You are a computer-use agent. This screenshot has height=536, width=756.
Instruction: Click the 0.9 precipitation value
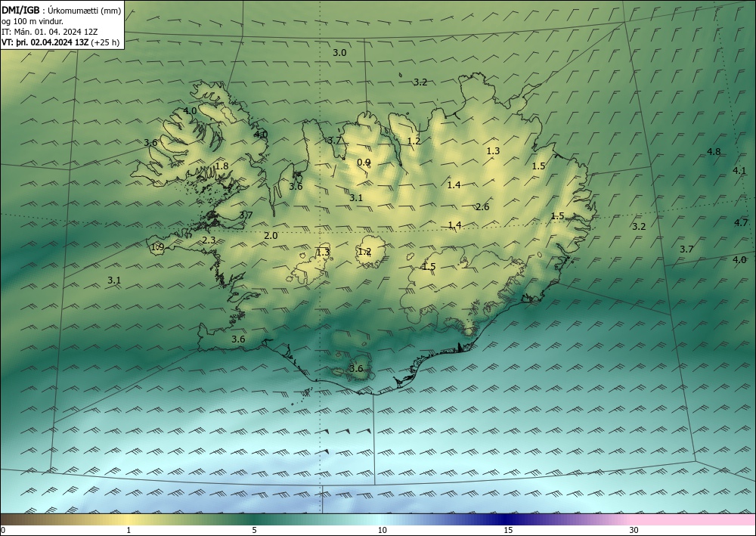tap(364, 163)
